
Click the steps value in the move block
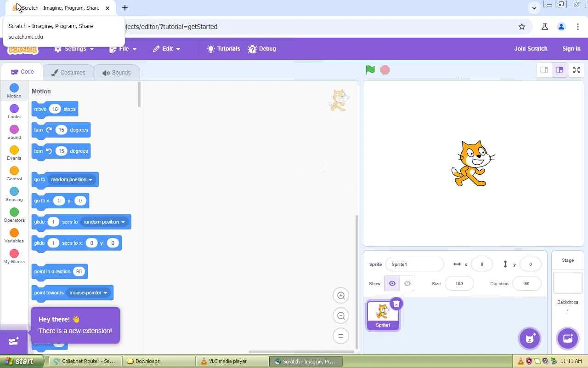(x=55, y=109)
